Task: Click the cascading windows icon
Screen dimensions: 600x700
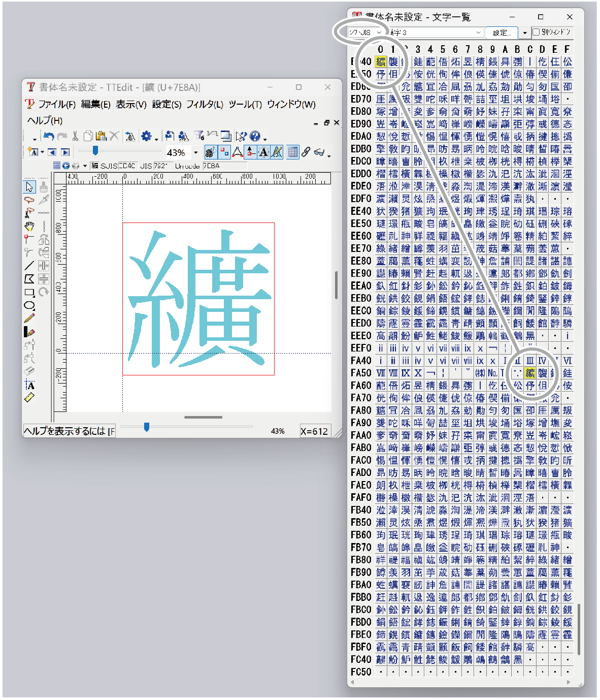Action: point(226,136)
